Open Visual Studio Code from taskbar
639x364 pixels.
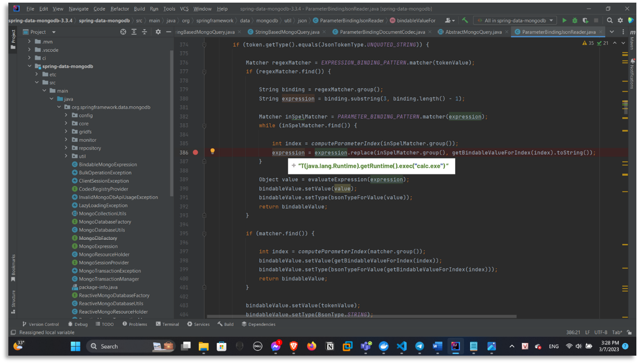point(402,346)
